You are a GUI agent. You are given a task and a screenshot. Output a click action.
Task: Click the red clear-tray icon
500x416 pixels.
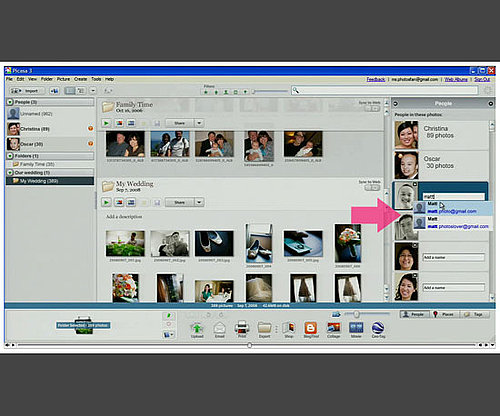pyautogui.click(x=169, y=324)
